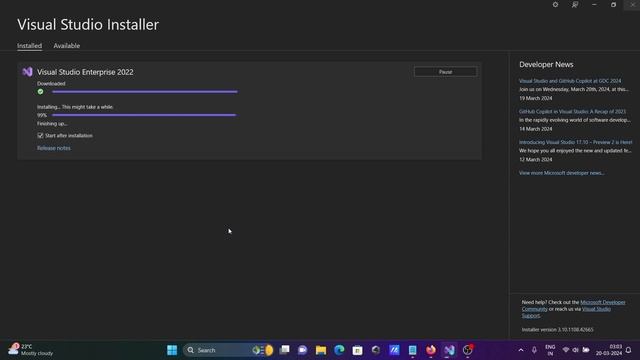Open the Release notes link

click(54, 148)
